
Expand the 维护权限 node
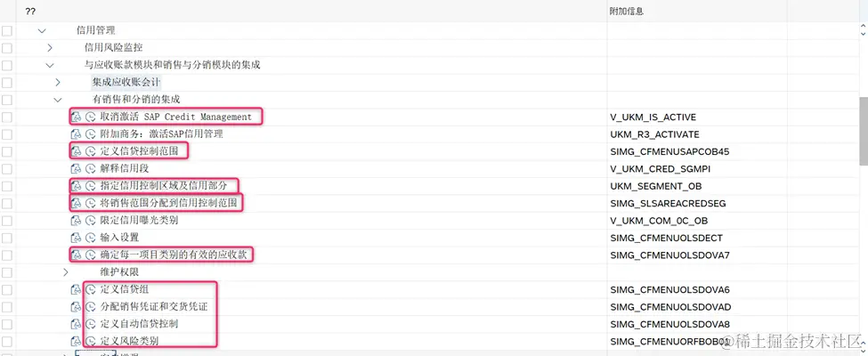[x=66, y=272]
